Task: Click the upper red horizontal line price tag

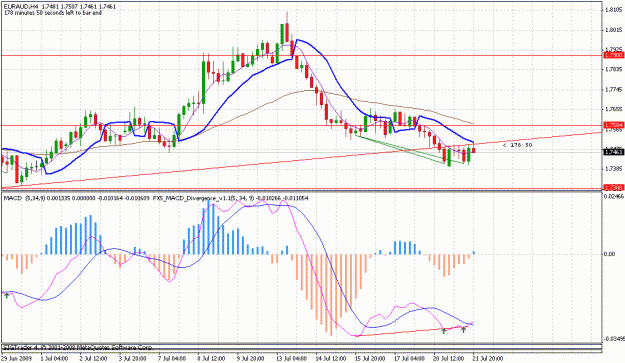Action: pyautogui.click(x=614, y=55)
